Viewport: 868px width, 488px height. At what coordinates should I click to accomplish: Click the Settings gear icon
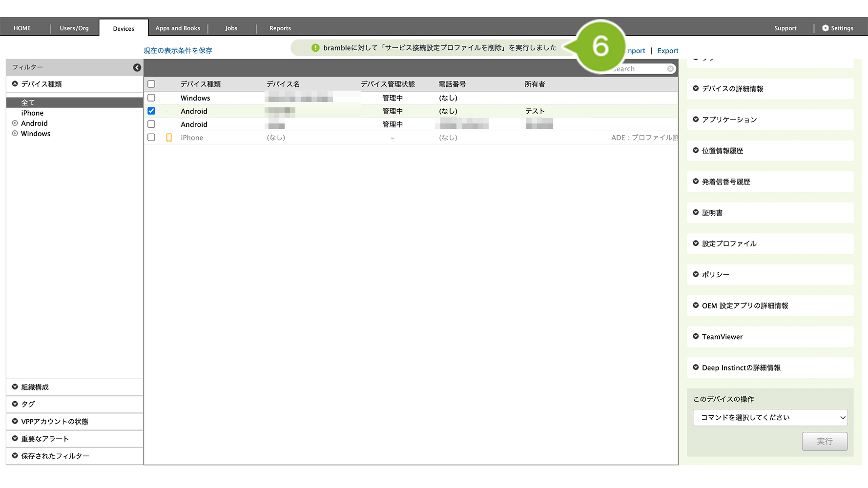tap(825, 28)
